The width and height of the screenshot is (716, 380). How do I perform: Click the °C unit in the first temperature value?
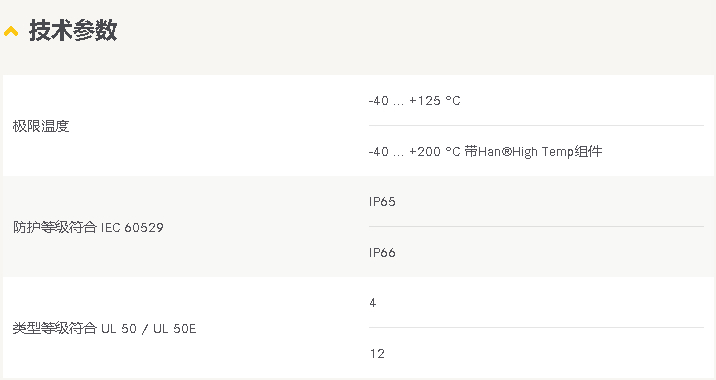pyautogui.click(x=453, y=100)
